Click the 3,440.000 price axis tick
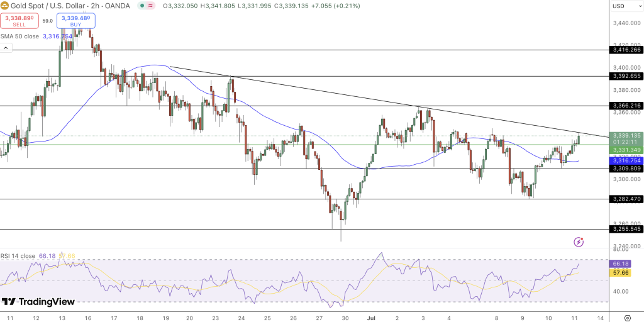Viewport: 644px width, 322px height. pyautogui.click(x=626, y=23)
